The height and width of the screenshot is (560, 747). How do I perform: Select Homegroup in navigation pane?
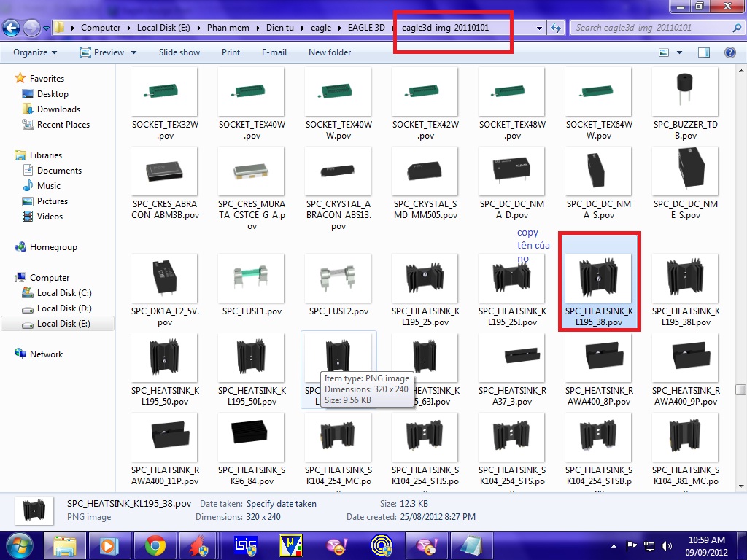click(53, 247)
